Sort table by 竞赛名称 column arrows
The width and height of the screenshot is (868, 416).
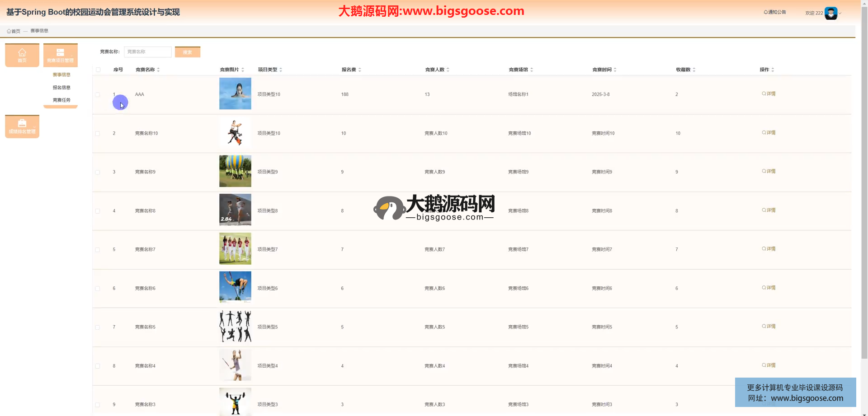click(158, 70)
